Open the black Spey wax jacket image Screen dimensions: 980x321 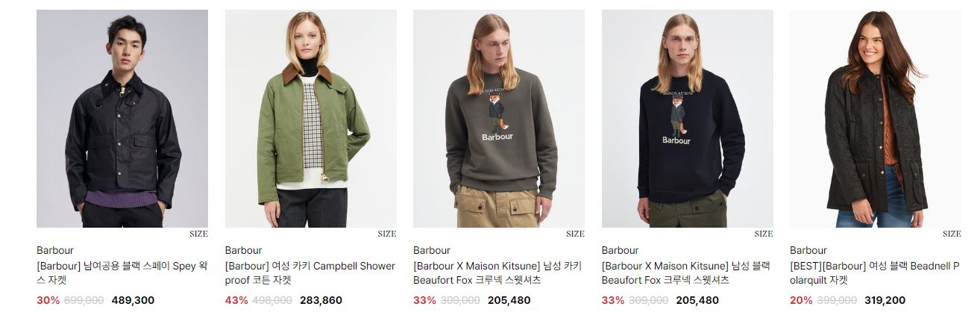[x=122, y=119]
